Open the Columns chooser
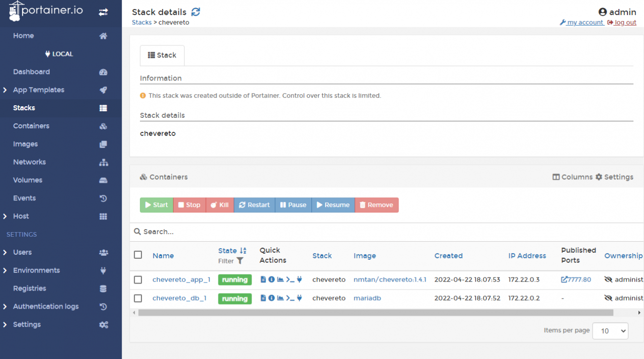The image size is (644, 359). click(573, 177)
